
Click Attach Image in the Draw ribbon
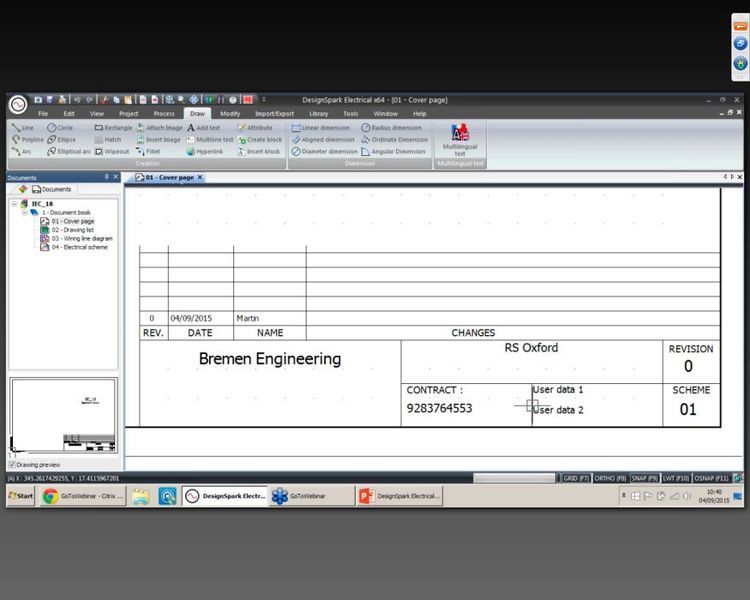click(x=159, y=128)
